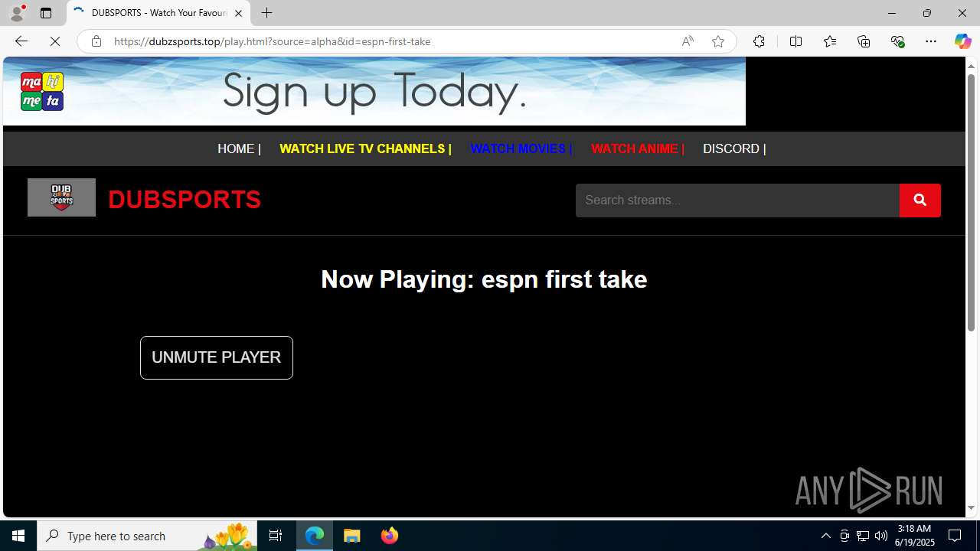The height and width of the screenshot is (551, 980).
Task: Add this page to favorites
Action: point(717,41)
